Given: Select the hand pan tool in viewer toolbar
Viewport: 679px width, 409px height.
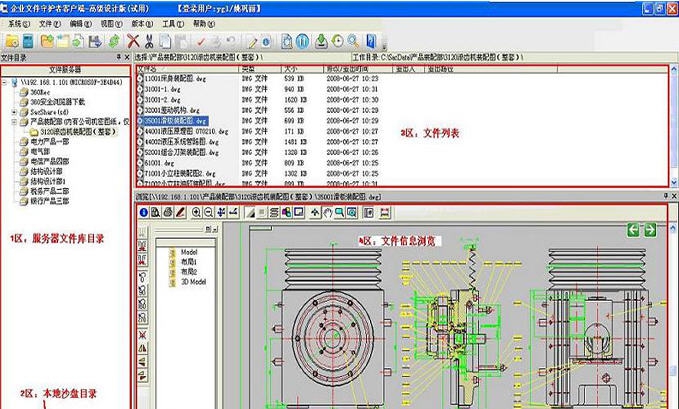Looking at the screenshot, I should 327,212.
